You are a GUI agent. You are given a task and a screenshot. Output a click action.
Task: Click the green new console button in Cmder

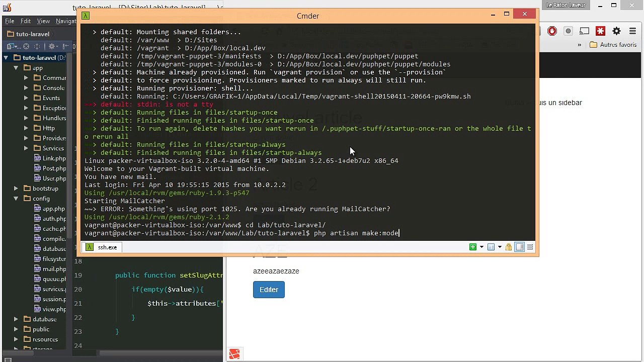pyautogui.click(x=472, y=247)
